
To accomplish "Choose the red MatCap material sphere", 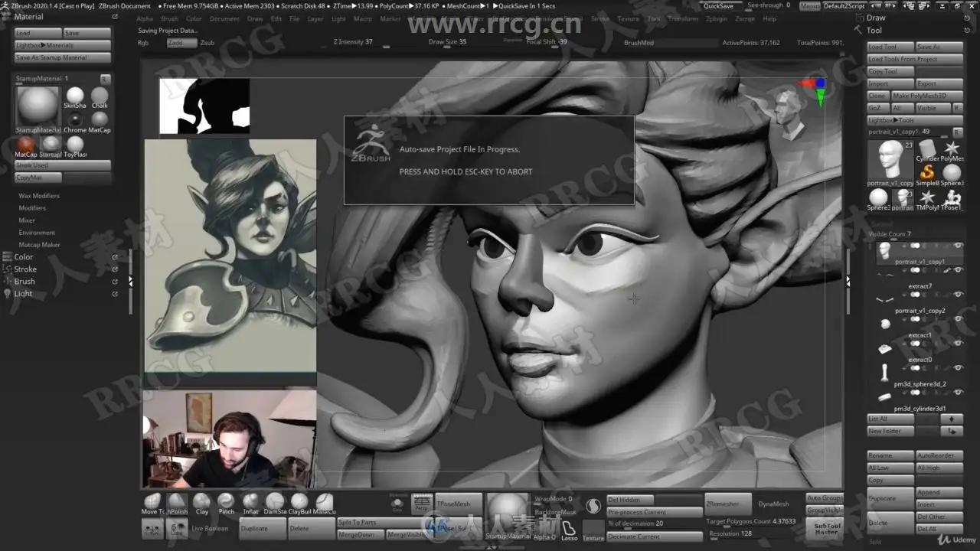I will coord(26,146).
